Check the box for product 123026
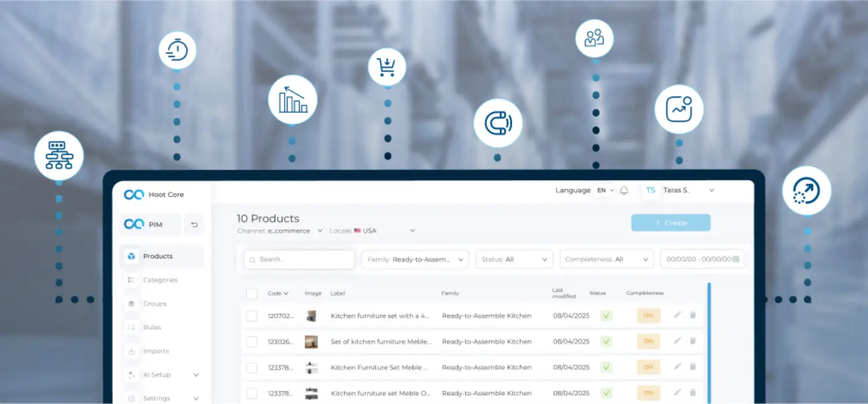 tap(251, 342)
